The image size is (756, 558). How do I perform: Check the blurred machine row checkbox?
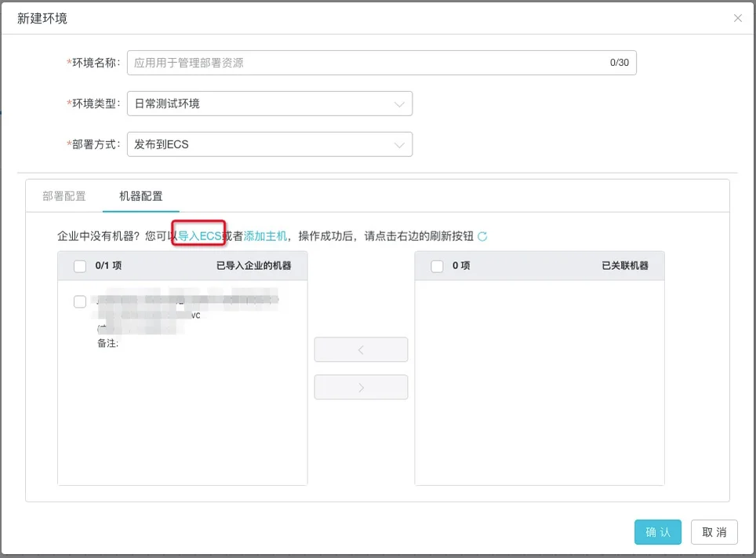pos(80,301)
